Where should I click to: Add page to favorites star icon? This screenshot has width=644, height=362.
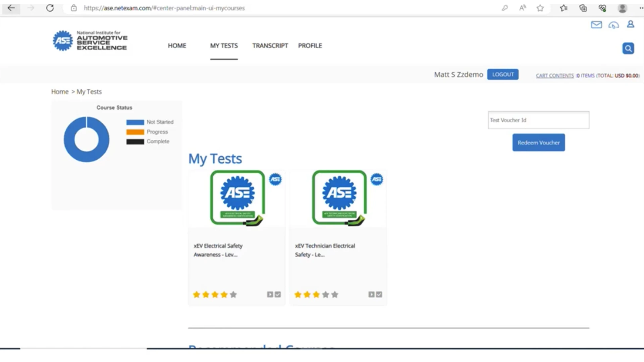coord(540,8)
